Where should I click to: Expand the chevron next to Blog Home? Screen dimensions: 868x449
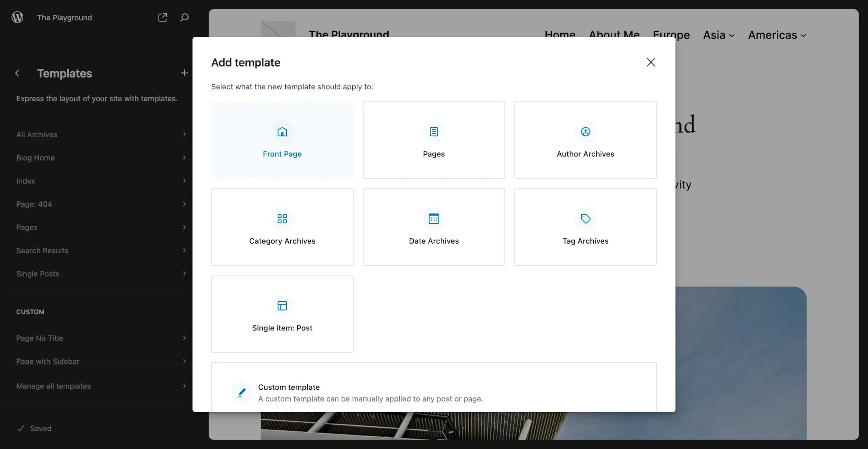(x=184, y=158)
